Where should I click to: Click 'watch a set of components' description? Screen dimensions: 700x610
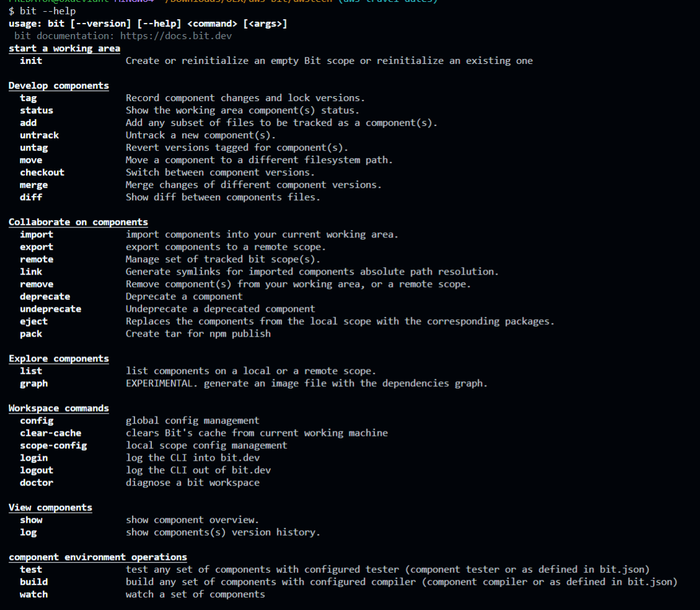click(x=195, y=595)
